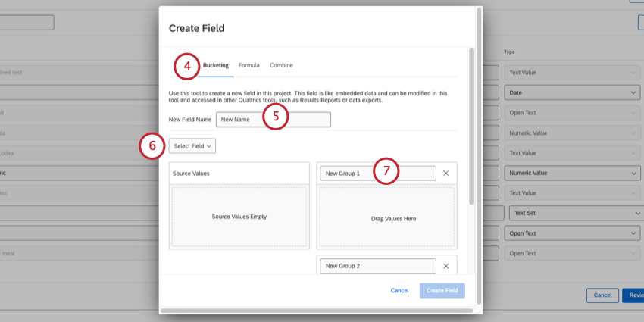Delete New Group 2 using its X icon
This screenshot has height=322, width=644.
(445, 266)
